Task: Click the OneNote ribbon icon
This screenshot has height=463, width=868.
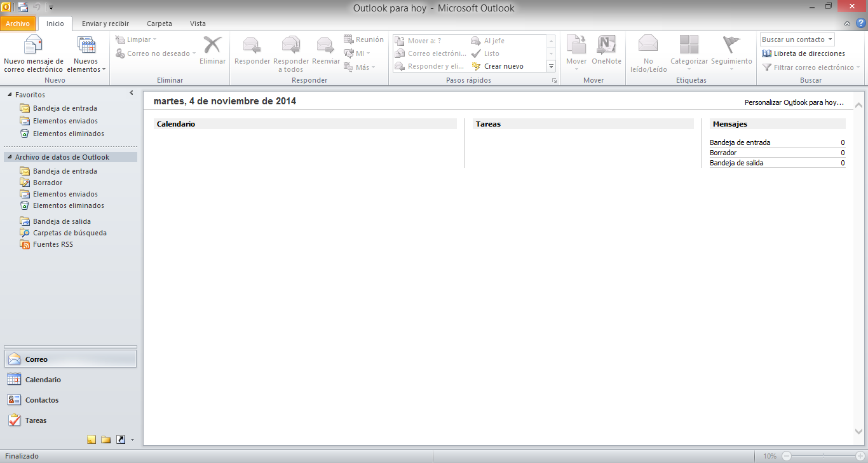Action: [606, 45]
